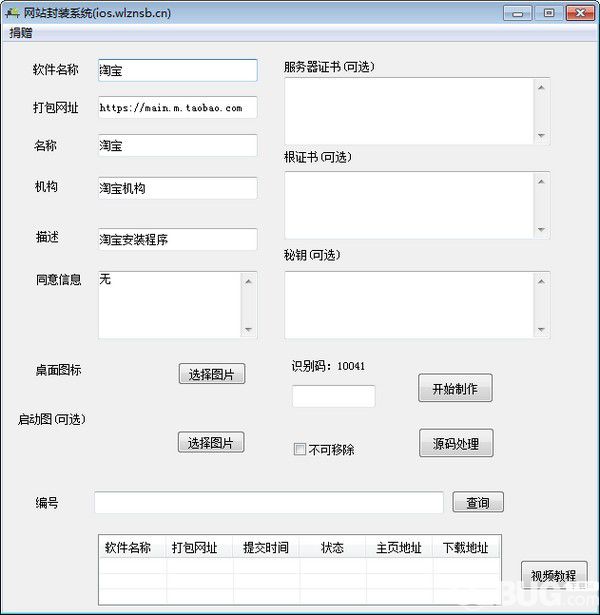Screen dimensions: 600x615
Task: Click down arrow of 秘钥 scrollbar
Action: [x=542, y=329]
